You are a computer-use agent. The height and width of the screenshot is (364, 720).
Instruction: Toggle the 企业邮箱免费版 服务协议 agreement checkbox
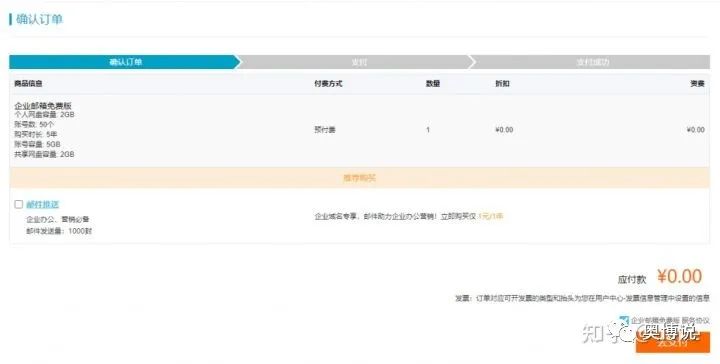point(624,320)
